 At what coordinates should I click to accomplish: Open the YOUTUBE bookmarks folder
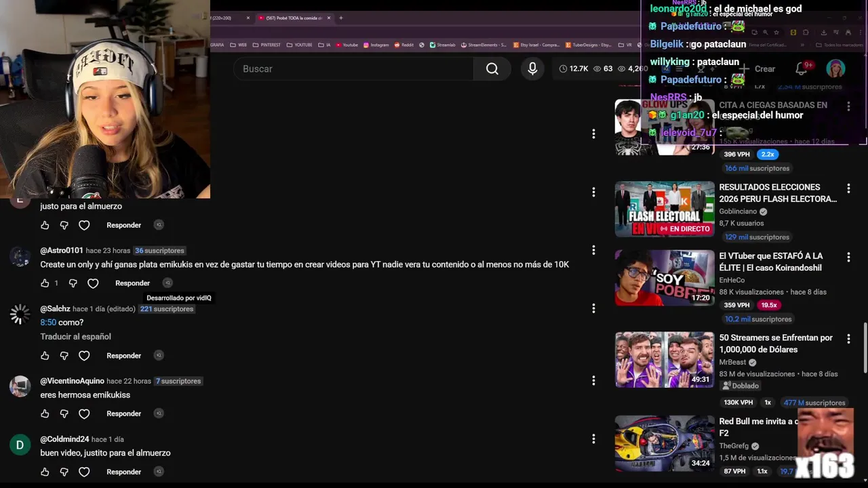(x=299, y=45)
